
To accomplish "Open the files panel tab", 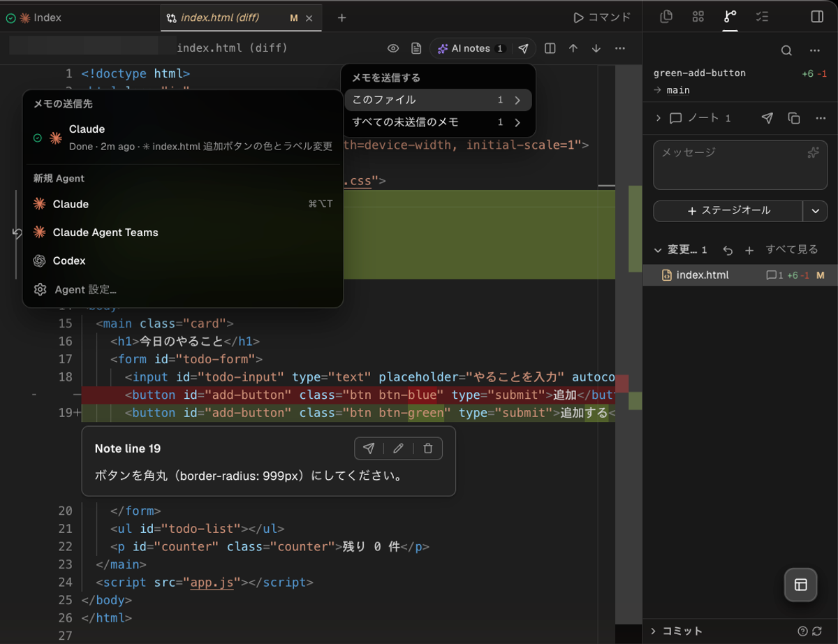I will pos(666,17).
